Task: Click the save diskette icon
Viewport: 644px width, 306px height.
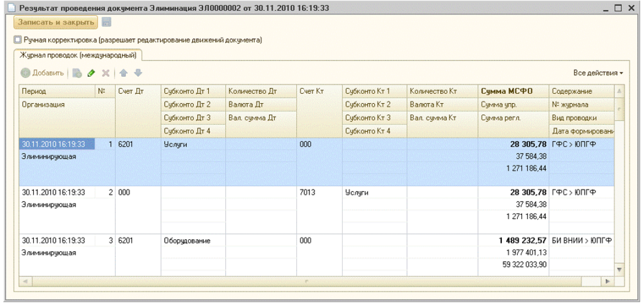Action: (x=106, y=23)
